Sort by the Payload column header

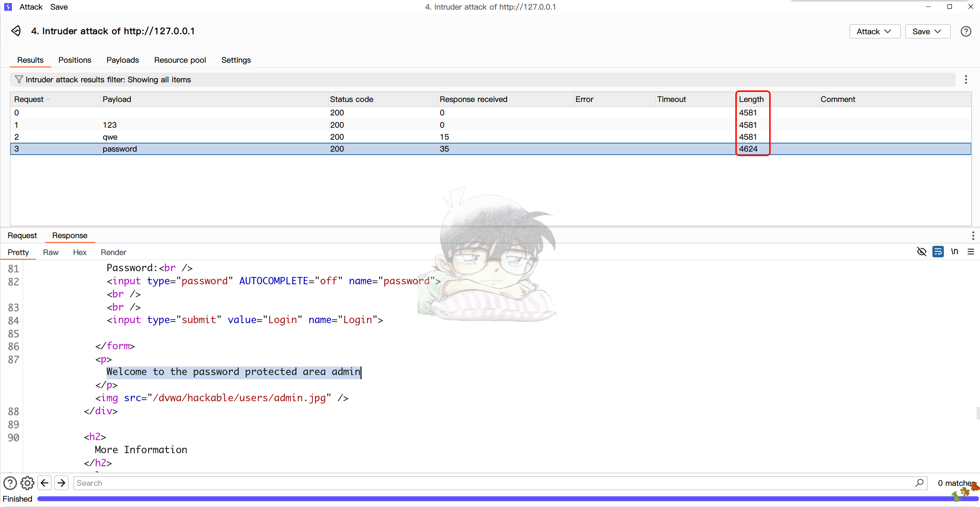214,99
